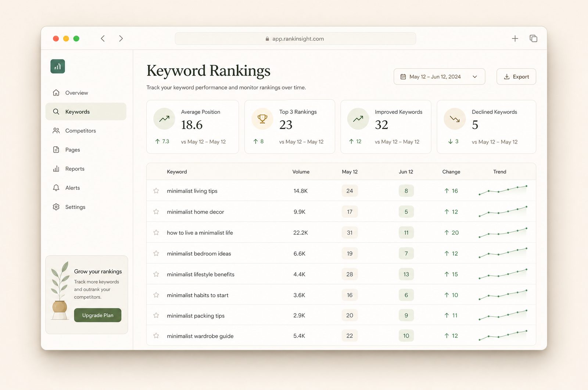
Task: Sort by the May 12 column header
Action: coord(349,171)
